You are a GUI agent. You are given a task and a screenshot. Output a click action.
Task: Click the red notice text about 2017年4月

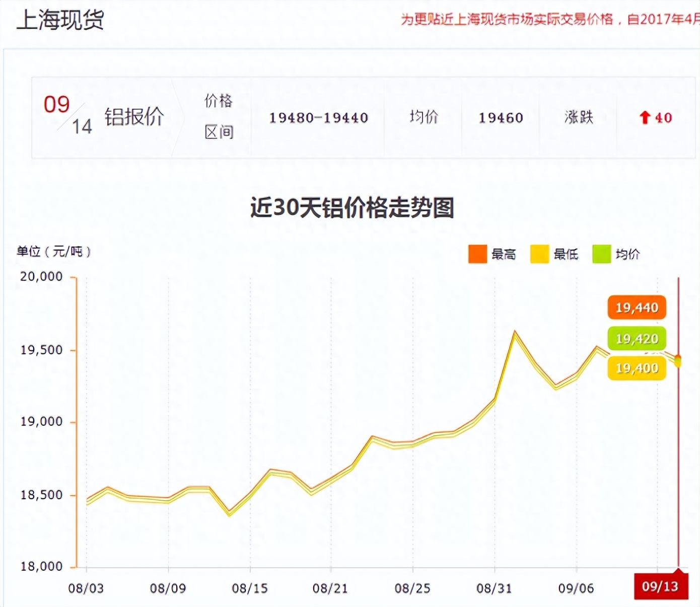point(550,20)
